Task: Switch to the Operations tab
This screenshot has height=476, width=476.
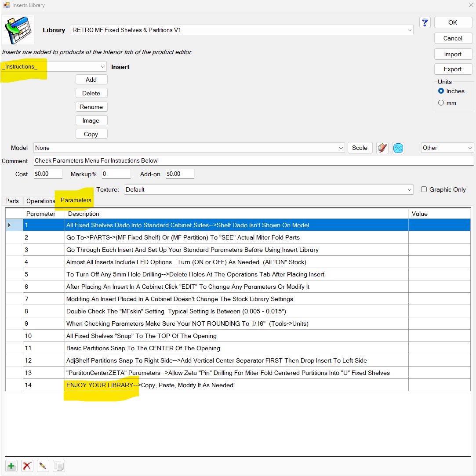Action: point(40,201)
